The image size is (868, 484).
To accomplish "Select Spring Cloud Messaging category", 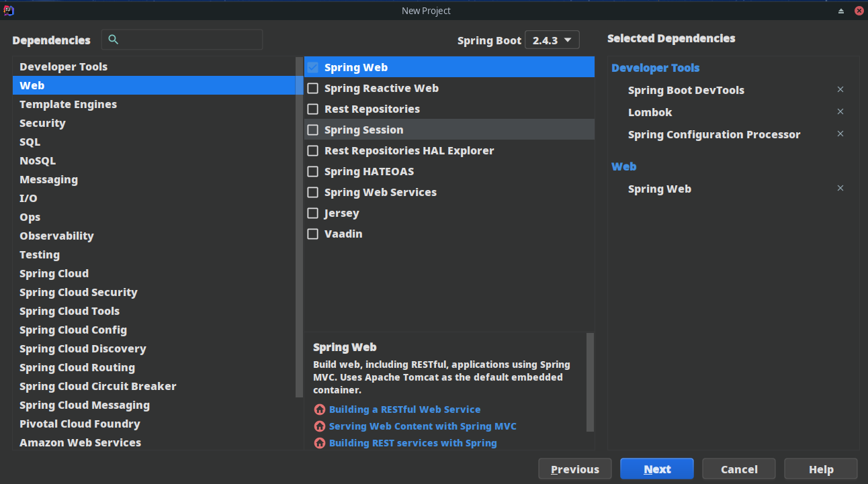I will click(154, 405).
